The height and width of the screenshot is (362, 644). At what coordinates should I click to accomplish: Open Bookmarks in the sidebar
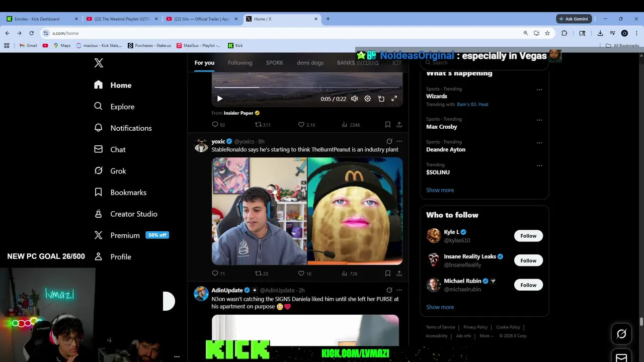(x=121, y=192)
